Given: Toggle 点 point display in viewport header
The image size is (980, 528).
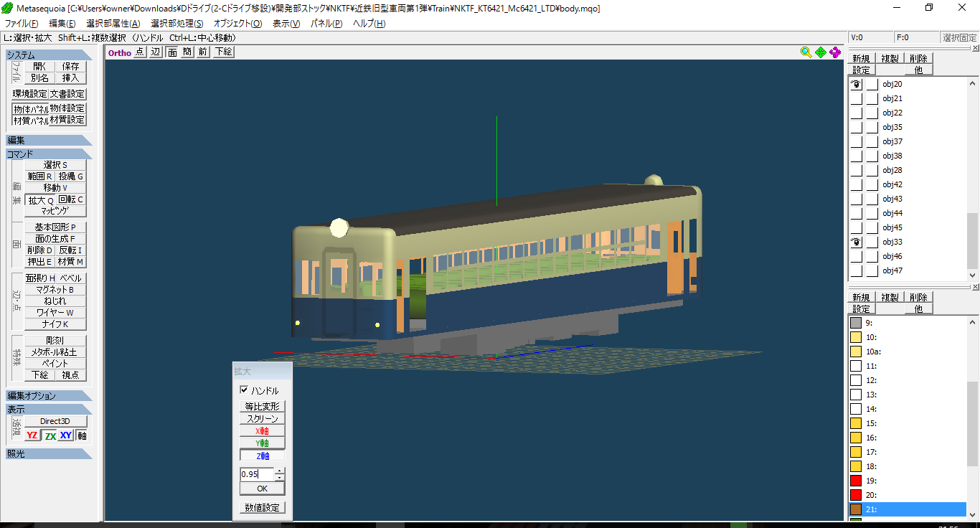Looking at the screenshot, I should coord(140,52).
